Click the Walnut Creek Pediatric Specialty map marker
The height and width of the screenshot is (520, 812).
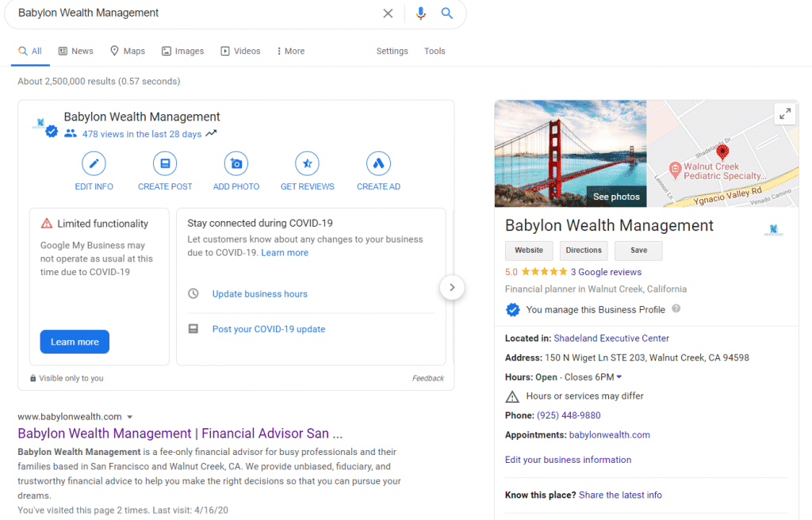tap(675, 170)
